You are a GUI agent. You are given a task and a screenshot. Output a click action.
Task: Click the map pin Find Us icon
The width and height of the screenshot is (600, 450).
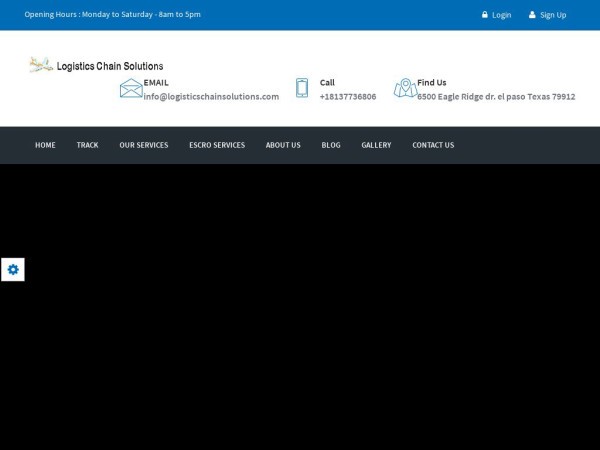[x=406, y=88]
